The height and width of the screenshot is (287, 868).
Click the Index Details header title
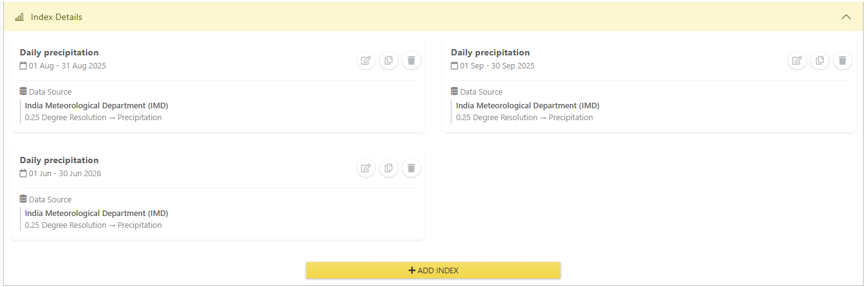click(x=57, y=17)
